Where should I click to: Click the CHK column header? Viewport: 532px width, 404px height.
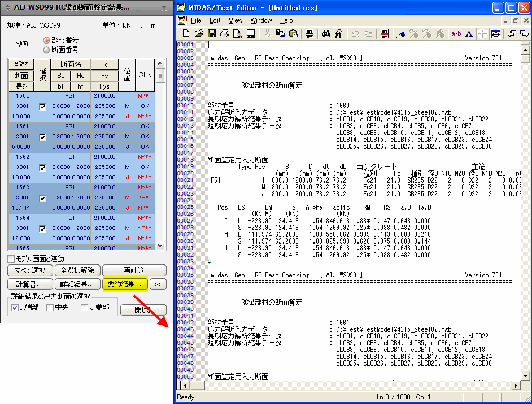(145, 75)
